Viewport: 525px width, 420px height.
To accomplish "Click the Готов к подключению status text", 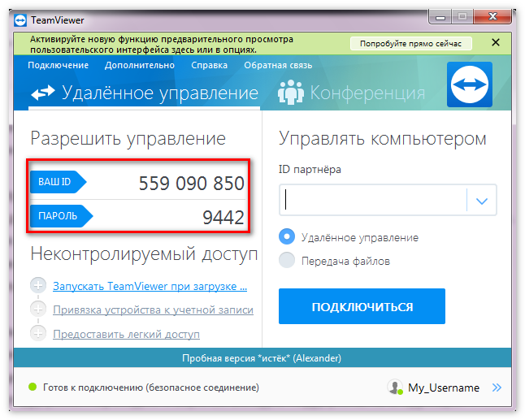I will click(151, 388).
